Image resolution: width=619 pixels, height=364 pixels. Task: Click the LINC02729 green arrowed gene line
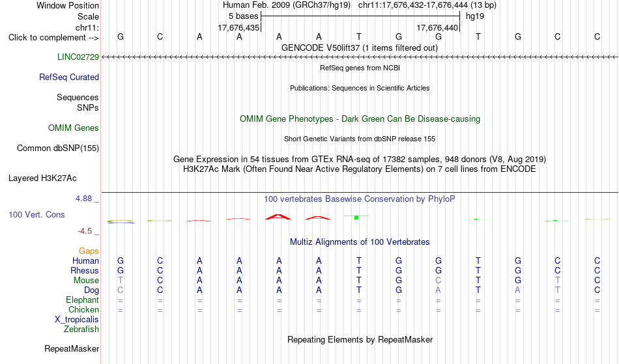point(360,57)
